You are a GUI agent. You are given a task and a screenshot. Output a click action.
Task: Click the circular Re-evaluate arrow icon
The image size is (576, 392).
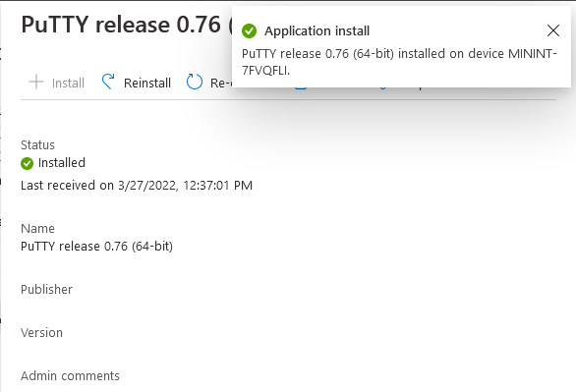(x=195, y=82)
